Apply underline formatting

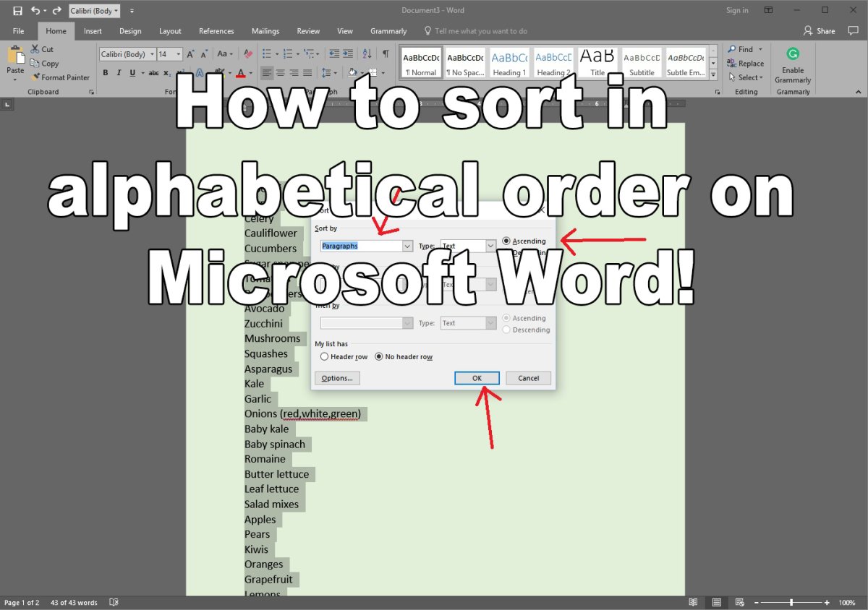click(132, 73)
